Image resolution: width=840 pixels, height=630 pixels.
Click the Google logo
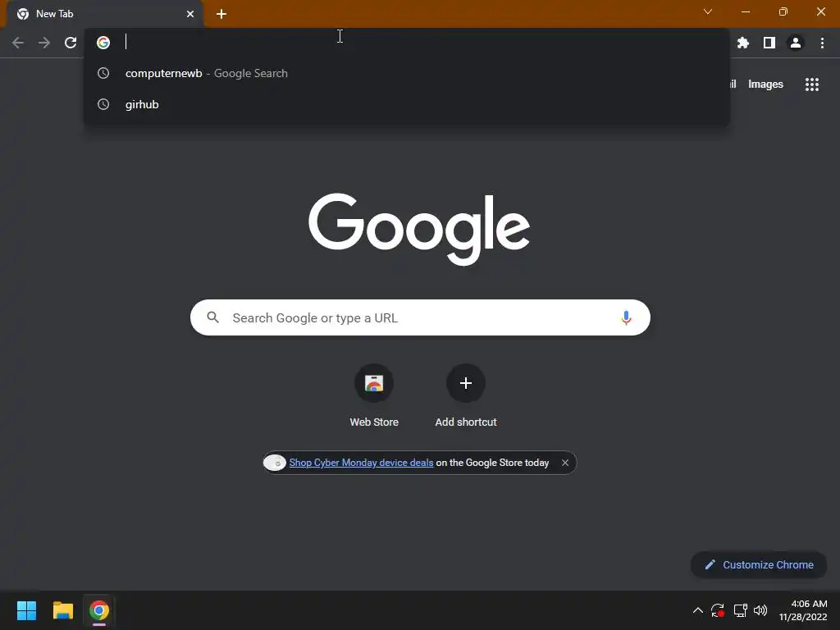point(419,229)
